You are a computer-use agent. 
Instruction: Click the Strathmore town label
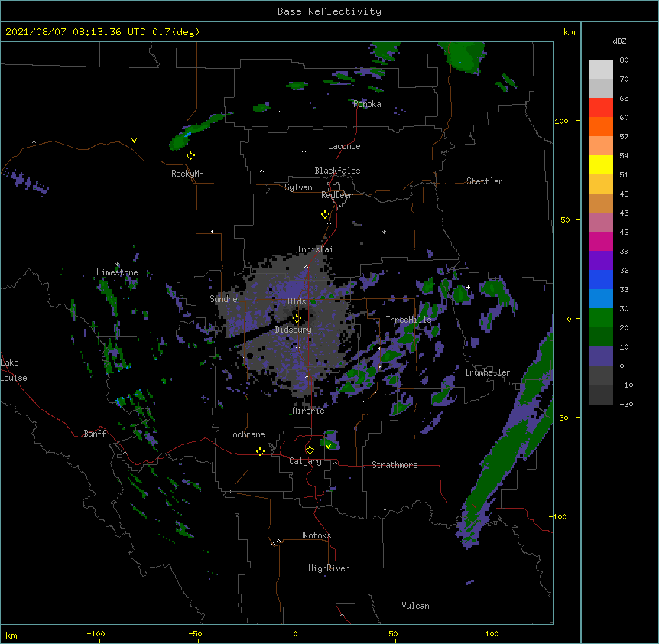(x=394, y=465)
